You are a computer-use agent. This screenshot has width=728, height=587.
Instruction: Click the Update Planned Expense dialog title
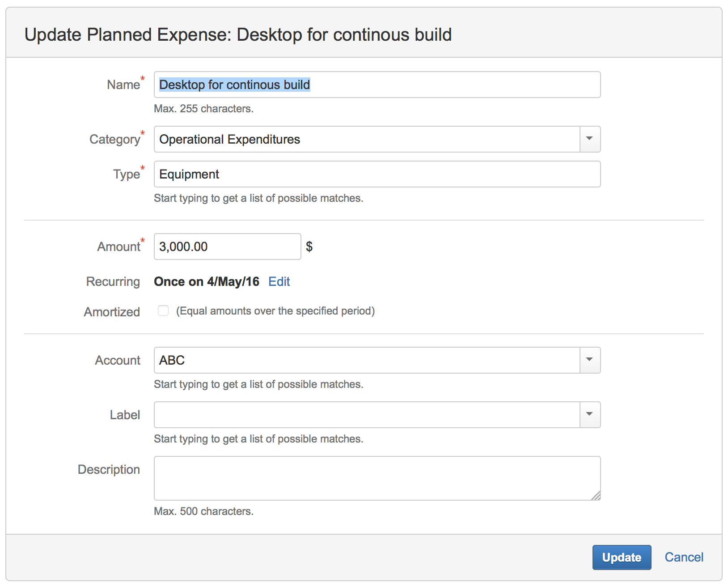238,35
